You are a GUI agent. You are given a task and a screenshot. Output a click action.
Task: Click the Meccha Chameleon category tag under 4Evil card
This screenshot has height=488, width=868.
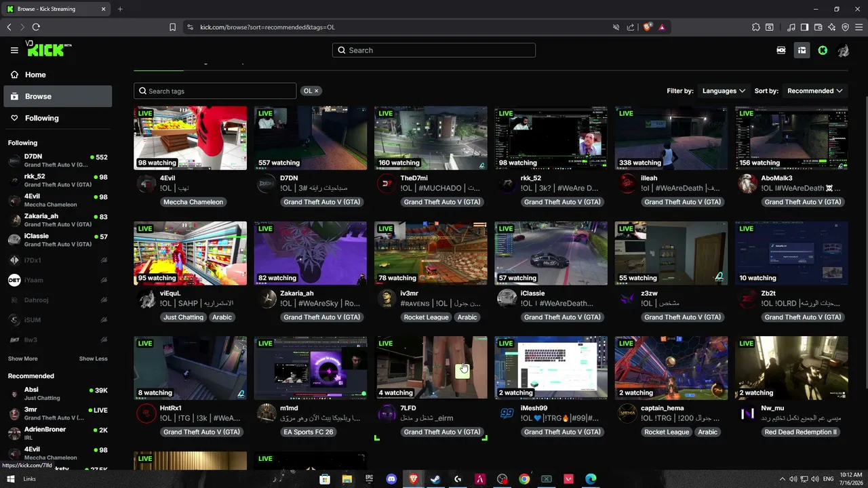coord(193,202)
